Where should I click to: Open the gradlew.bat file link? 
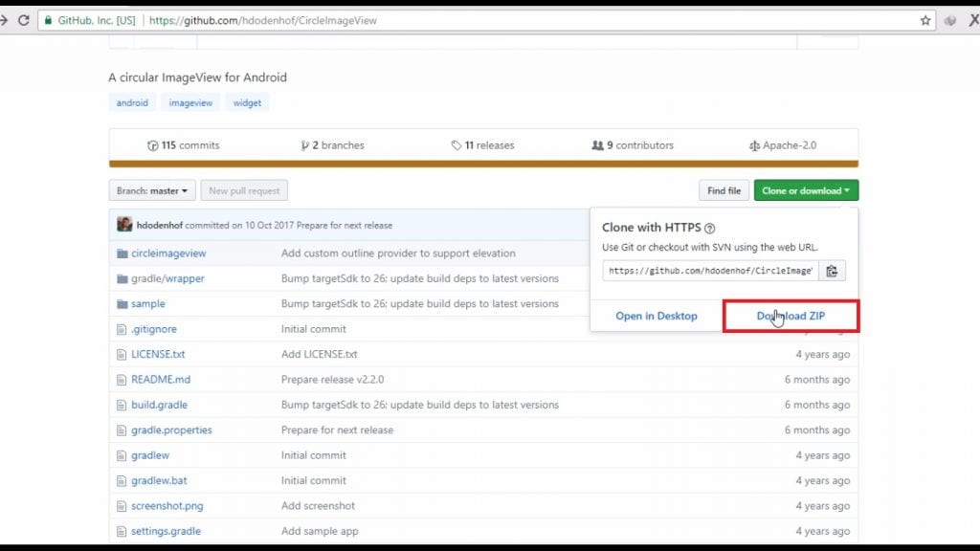pos(159,480)
